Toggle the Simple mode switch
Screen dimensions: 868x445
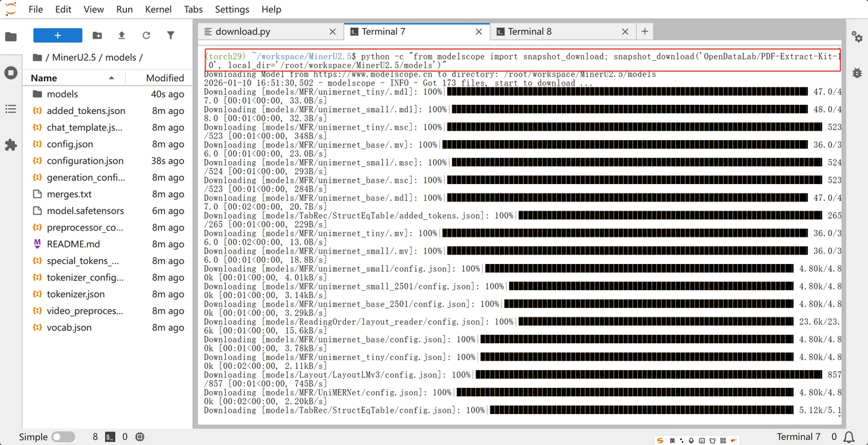pyautogui.click(x=63, y=437)
